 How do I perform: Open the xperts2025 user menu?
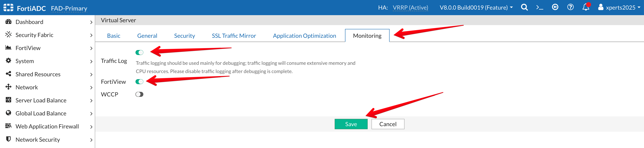pyautogui.click(x=619, y=8)
